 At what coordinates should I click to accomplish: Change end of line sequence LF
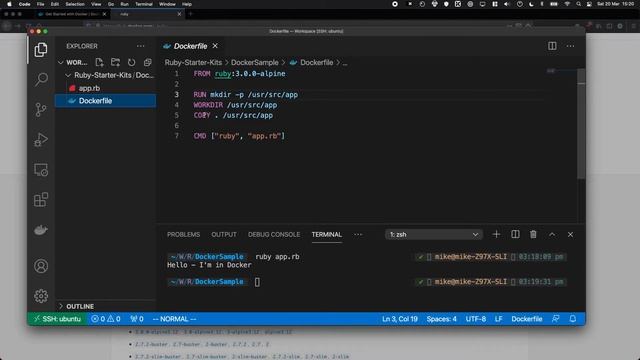tap(498, 319)
